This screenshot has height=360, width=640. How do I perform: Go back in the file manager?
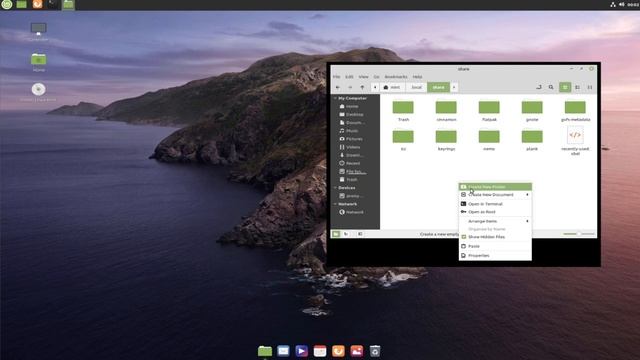point(338,87)
